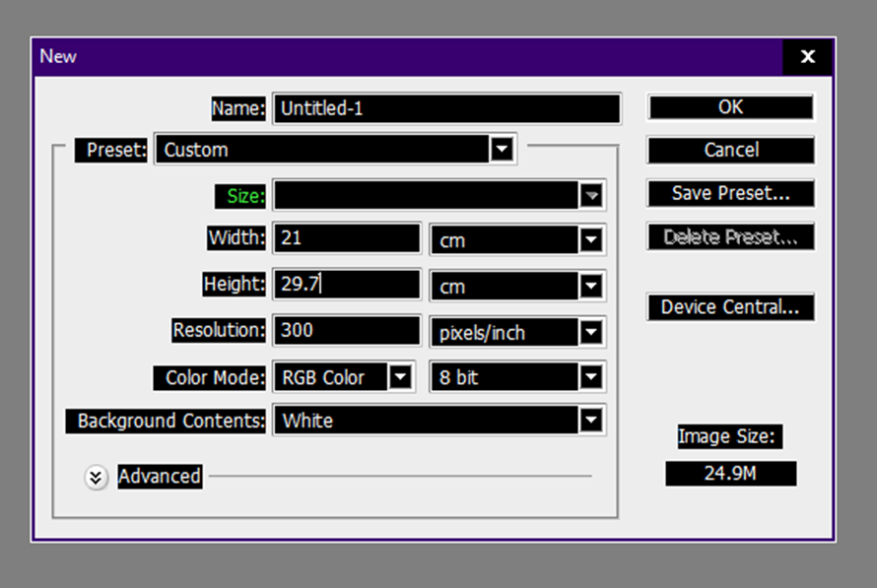Screen dimensions: 877x588
Task: Click the Name label
Action: click(238, 108)
